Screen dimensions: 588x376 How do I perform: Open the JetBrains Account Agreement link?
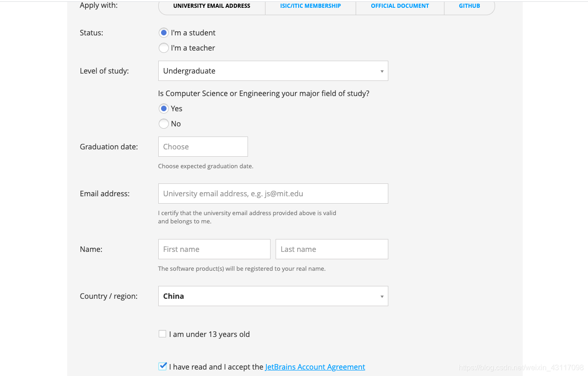coord(315,367)
